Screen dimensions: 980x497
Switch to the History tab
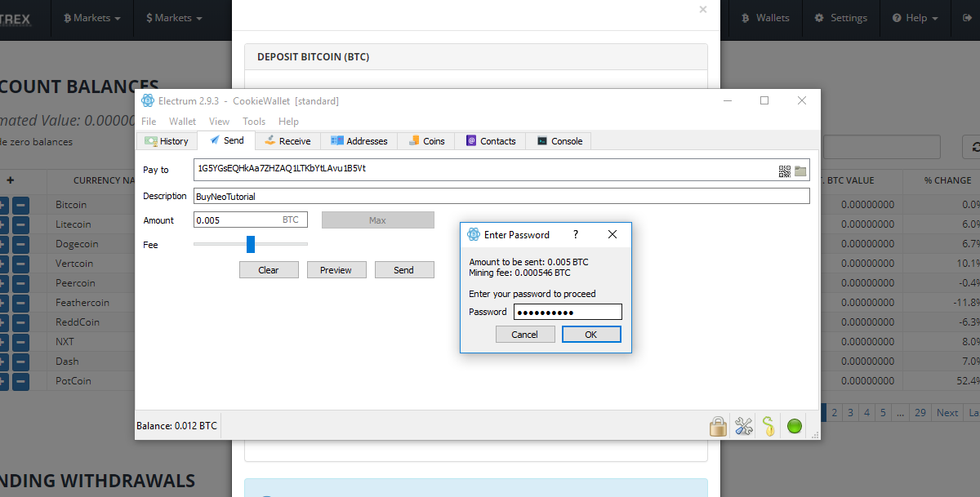167,141
